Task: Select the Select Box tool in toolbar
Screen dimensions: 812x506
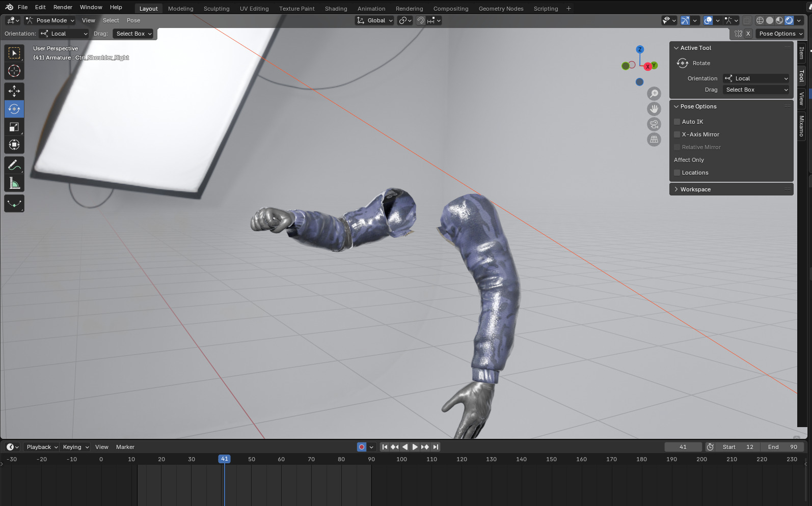Action: pos(14,53)
